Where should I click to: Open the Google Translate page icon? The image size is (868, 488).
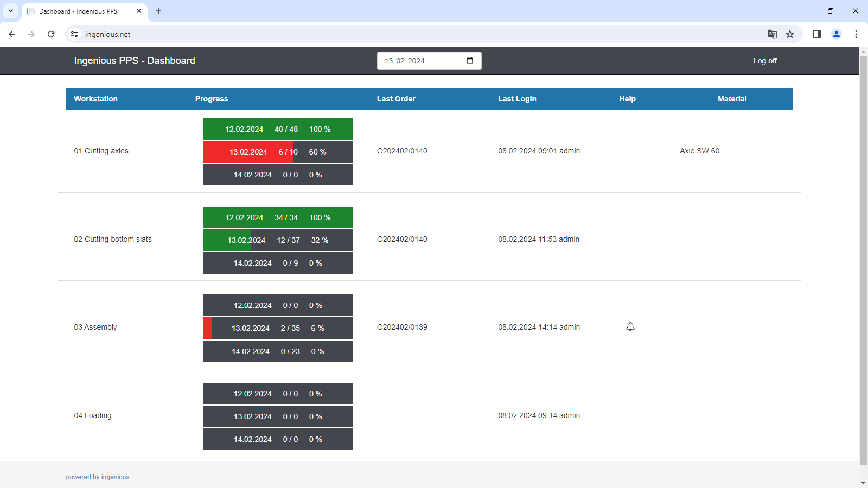[x=771, y=34]
